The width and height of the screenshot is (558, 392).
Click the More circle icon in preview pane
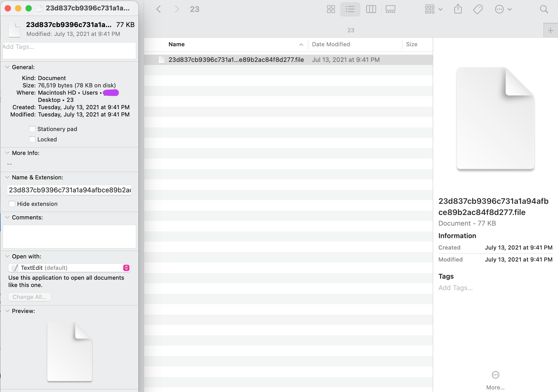[495, 375]
